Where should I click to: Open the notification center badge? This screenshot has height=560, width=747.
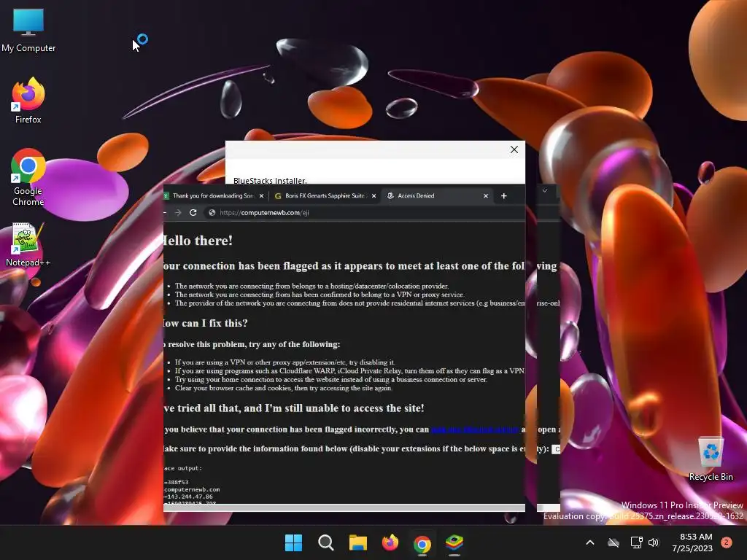727,542
